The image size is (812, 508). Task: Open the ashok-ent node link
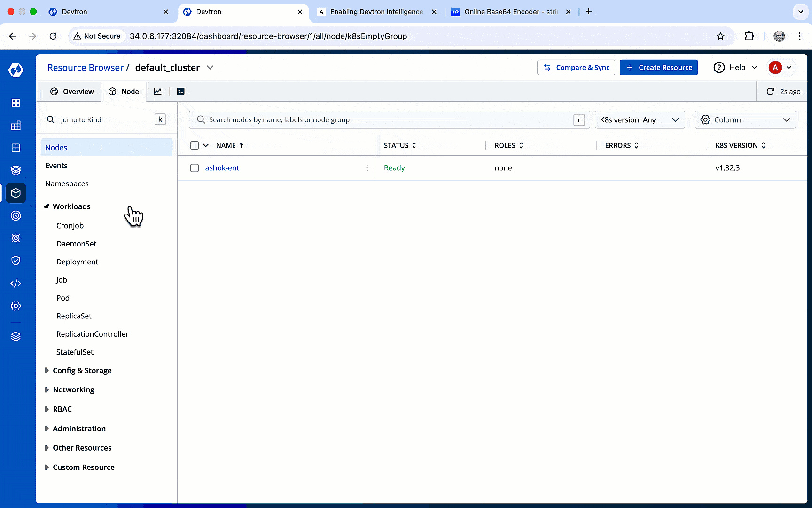[x=222, y=168]
